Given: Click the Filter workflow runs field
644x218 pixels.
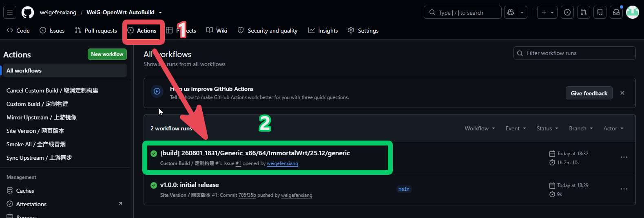Looking at the screenshot, I should (574, 53).
